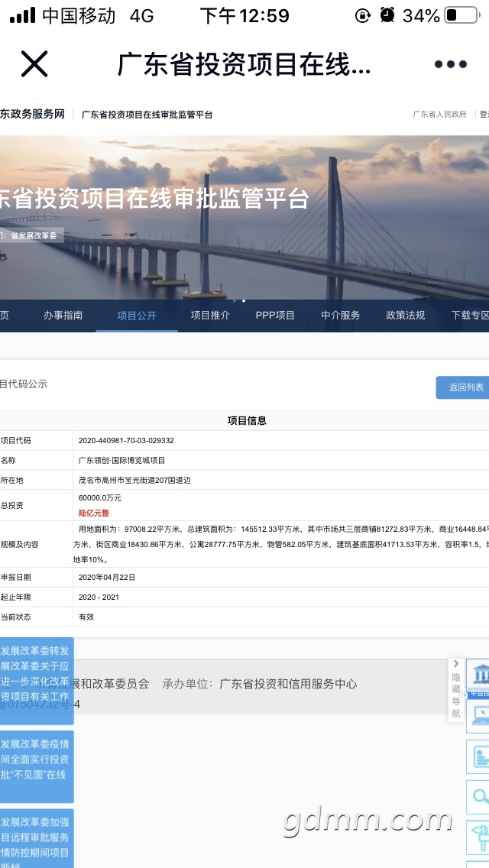Image resolution: width=489 pixels, height=868 pixels.
Task: Click the header title 广东省投资项目在线审批监管平台
Action: click(x=147, y=115)
